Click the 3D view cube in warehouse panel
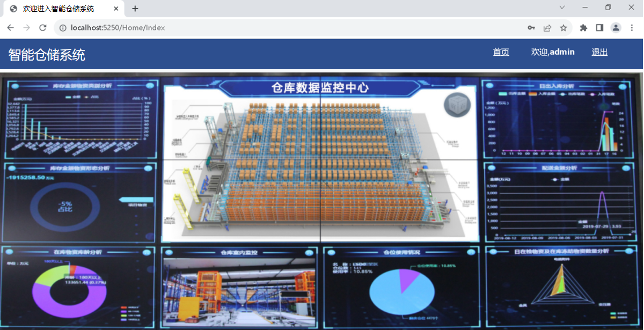Image resolution: width=644 pixels, height=330 pixels. (x=457, y=105)
